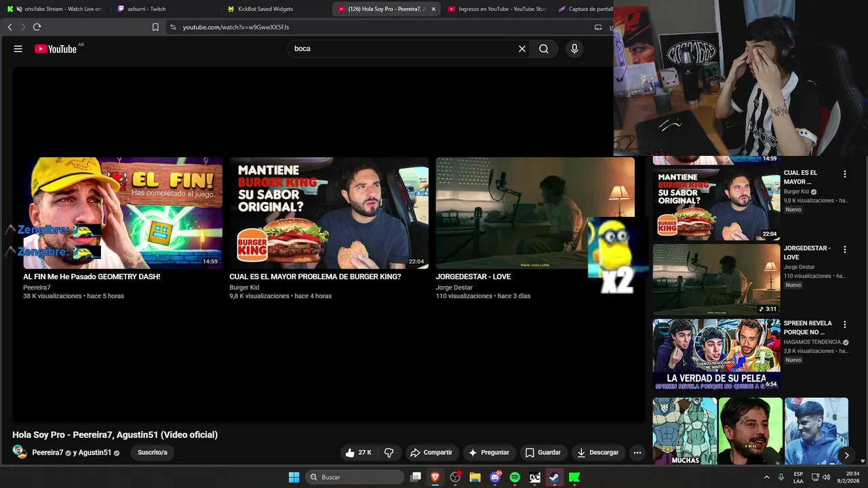Open the JORGEDESTAR - LOVE end-screen title
Viewport: 868px width, 488px height.
point(473,277)
